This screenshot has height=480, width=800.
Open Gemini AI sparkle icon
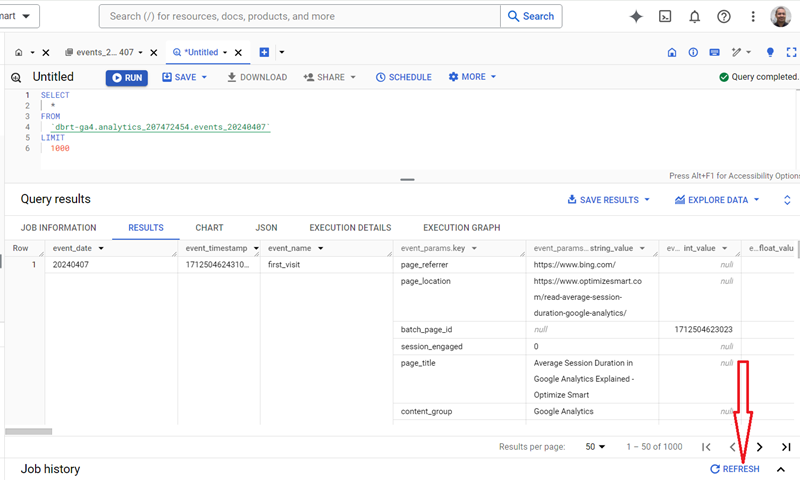pos(636,16)
